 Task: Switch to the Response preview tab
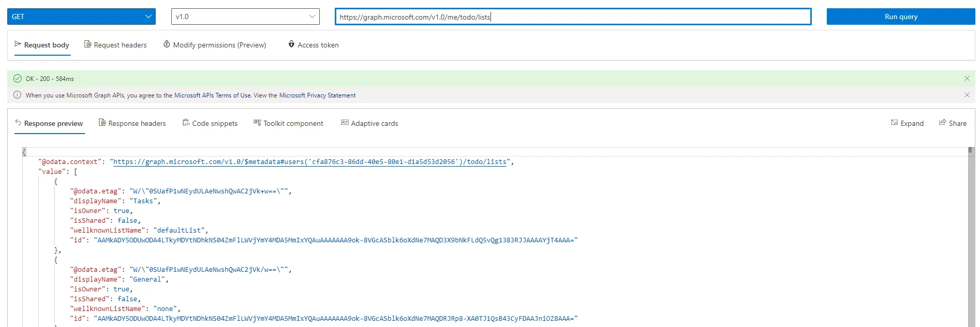tap(49, 123)
